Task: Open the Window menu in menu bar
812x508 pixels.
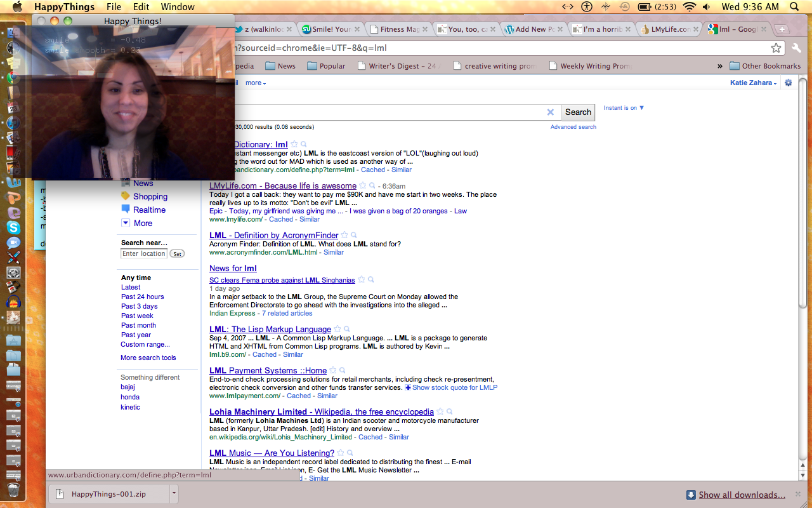Action: [178, 7]
